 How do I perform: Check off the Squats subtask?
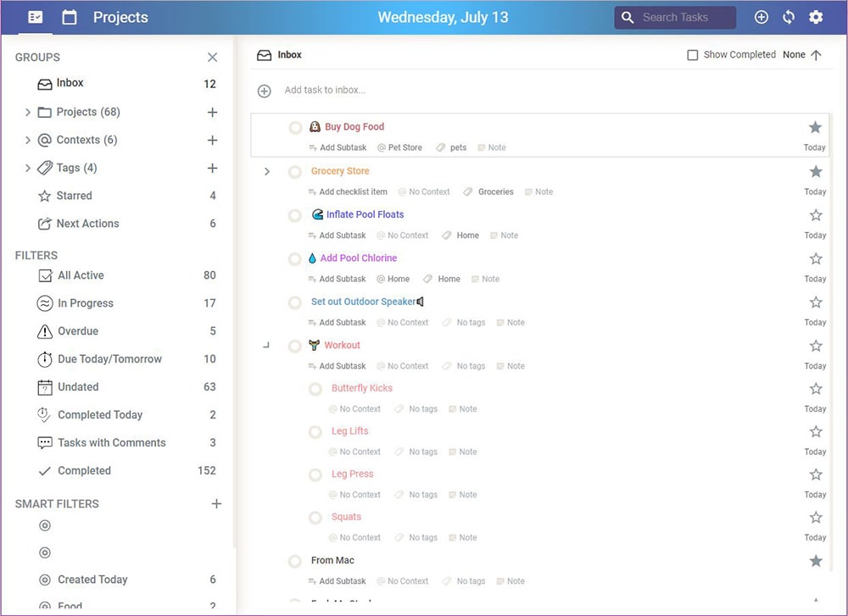pyautogui.click(x=315, y=518)
